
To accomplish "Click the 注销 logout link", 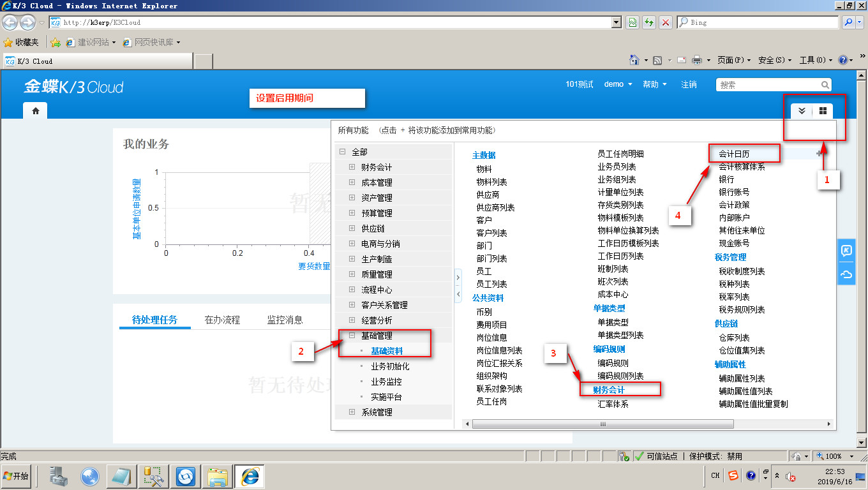I will (689, 84).
